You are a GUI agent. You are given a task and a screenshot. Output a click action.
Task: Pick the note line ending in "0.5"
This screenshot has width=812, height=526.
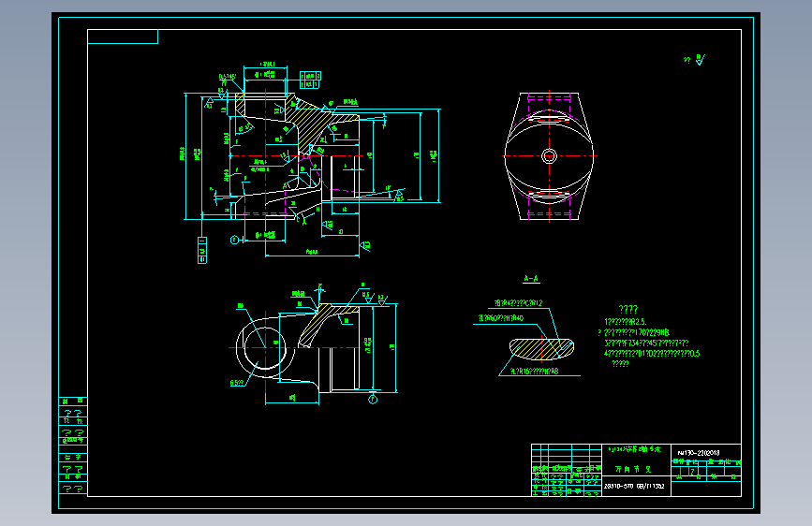[652, 354]
